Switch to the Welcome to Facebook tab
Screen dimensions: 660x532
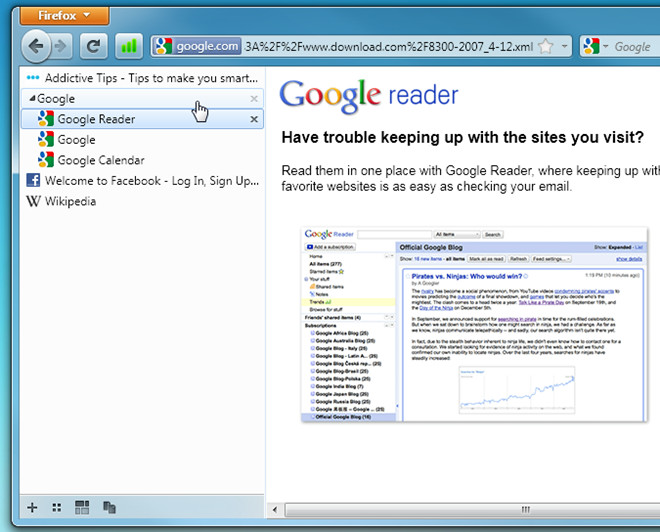tap(142, 181)
